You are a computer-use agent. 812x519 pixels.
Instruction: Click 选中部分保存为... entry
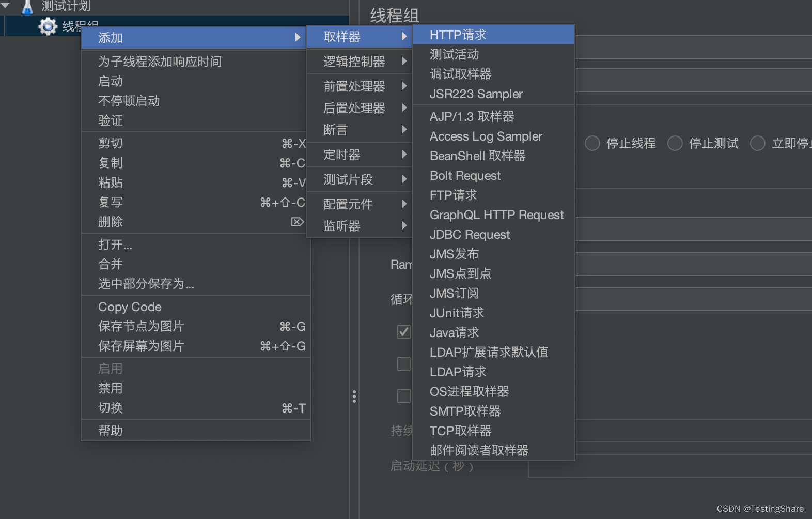(x=196, y=284)
